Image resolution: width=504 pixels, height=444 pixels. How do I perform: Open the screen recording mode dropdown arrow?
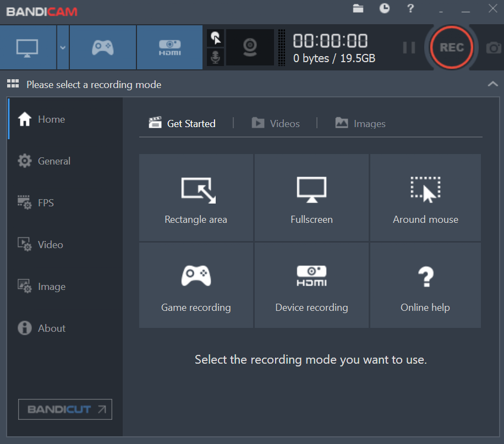pos(63,47)
